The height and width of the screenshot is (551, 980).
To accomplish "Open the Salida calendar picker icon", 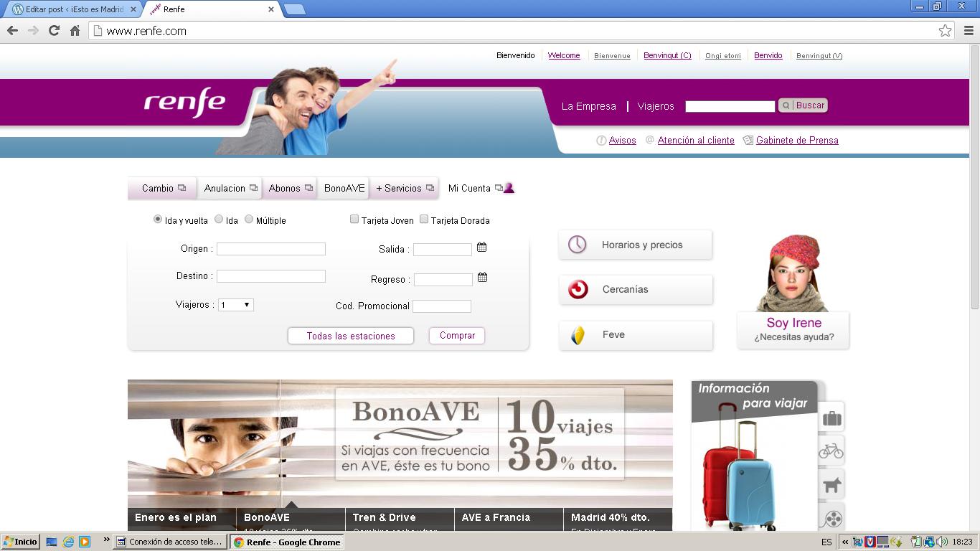I will coord(481,247).
